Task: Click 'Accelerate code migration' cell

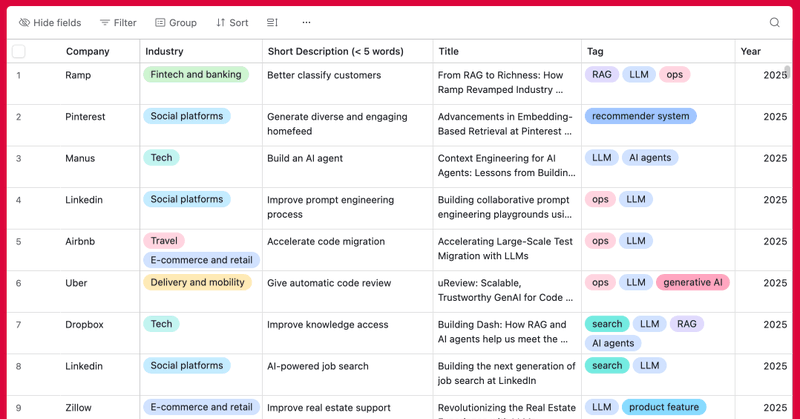Action: click(347, 250)
